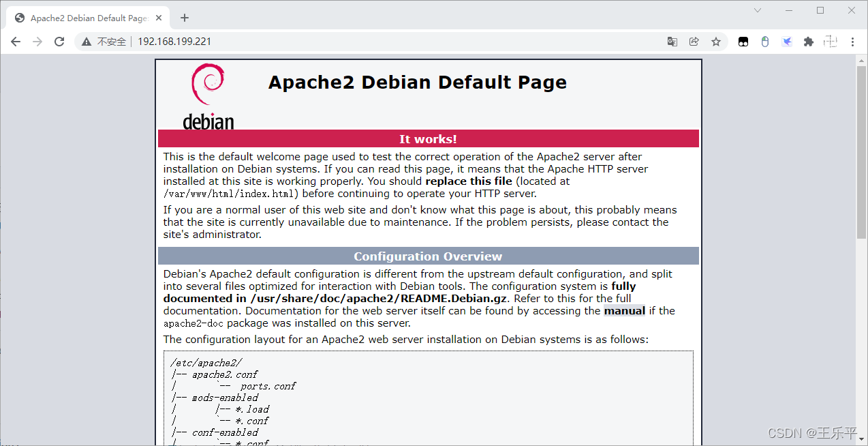
Task: Click the apache2-doc package name
Action: pyautogui.click(x=195, y=323)
